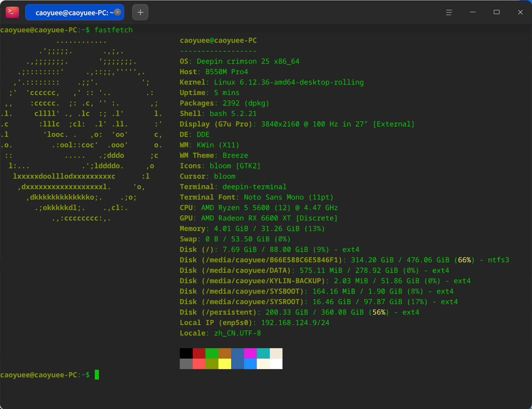Select the caoyuee@caoyuee-PC tab
The width and height of the screenshot is (532, 409).
coord(75,12)
